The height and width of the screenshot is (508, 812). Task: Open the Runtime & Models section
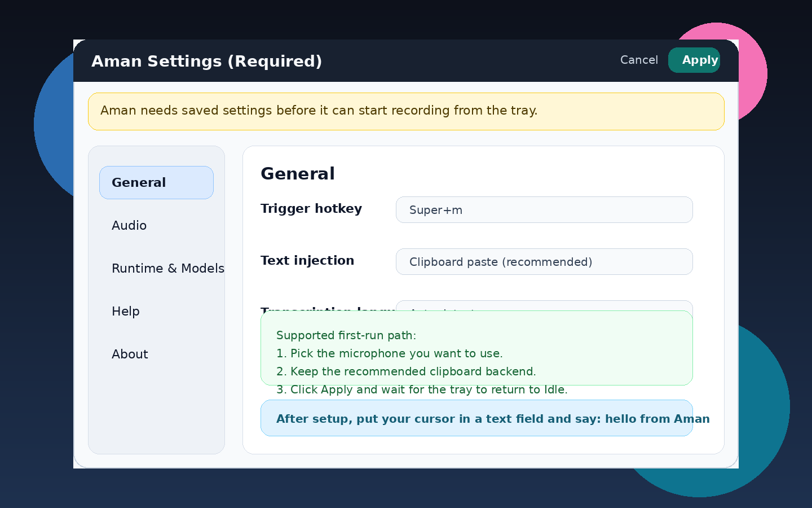pos(168,268)
